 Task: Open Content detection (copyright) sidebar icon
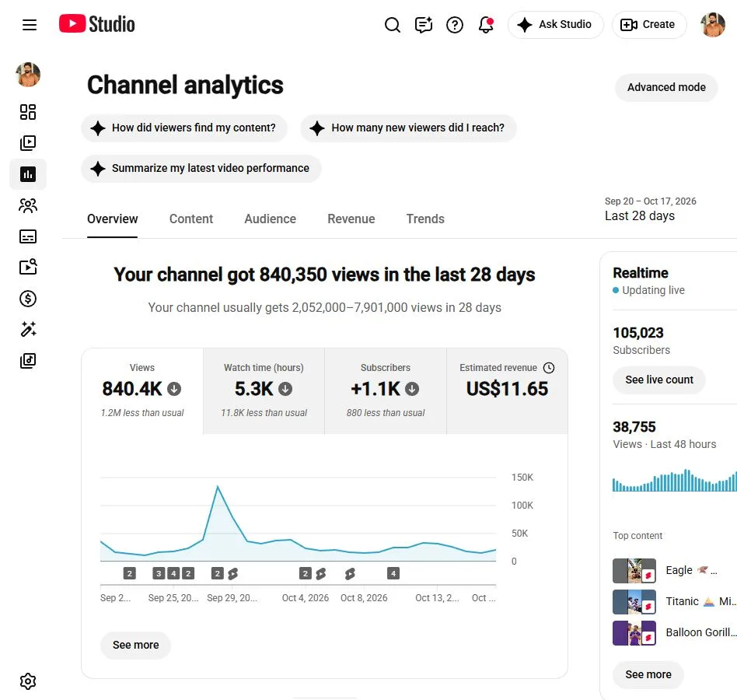(28, 267)
